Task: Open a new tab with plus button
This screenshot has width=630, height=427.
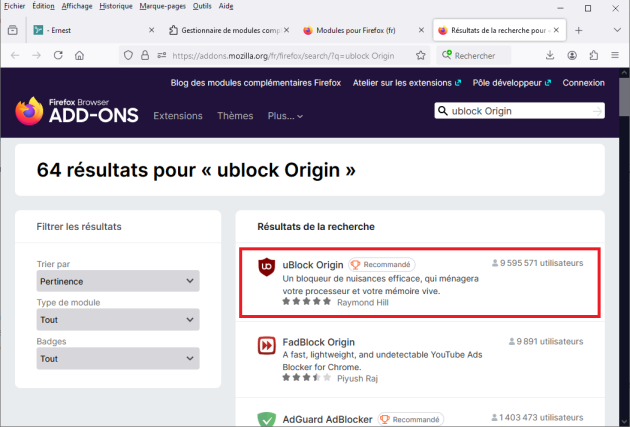Action: point(579,31)
